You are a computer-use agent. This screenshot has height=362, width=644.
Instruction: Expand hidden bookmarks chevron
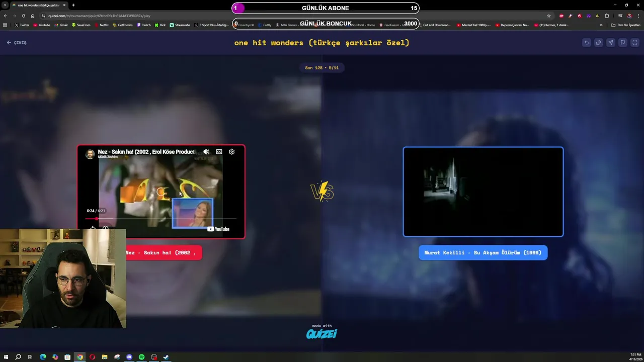click(601, 25)
